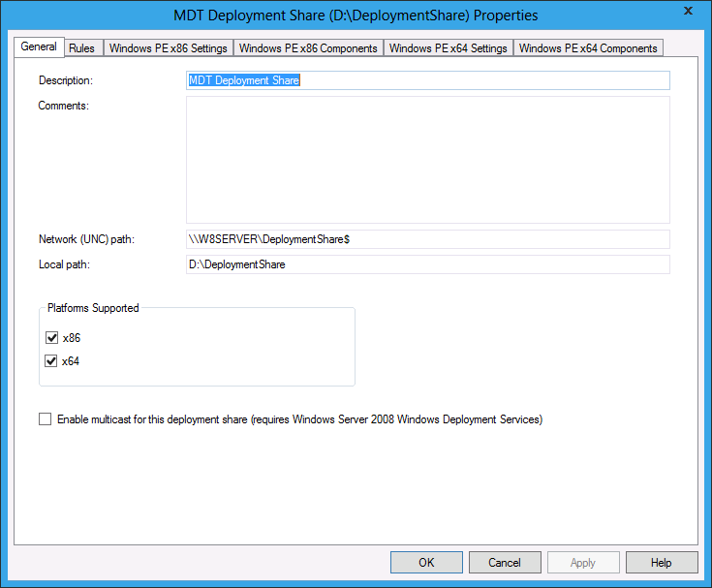Click into the Description text field
712x588 pixels.
pos(427,81)
